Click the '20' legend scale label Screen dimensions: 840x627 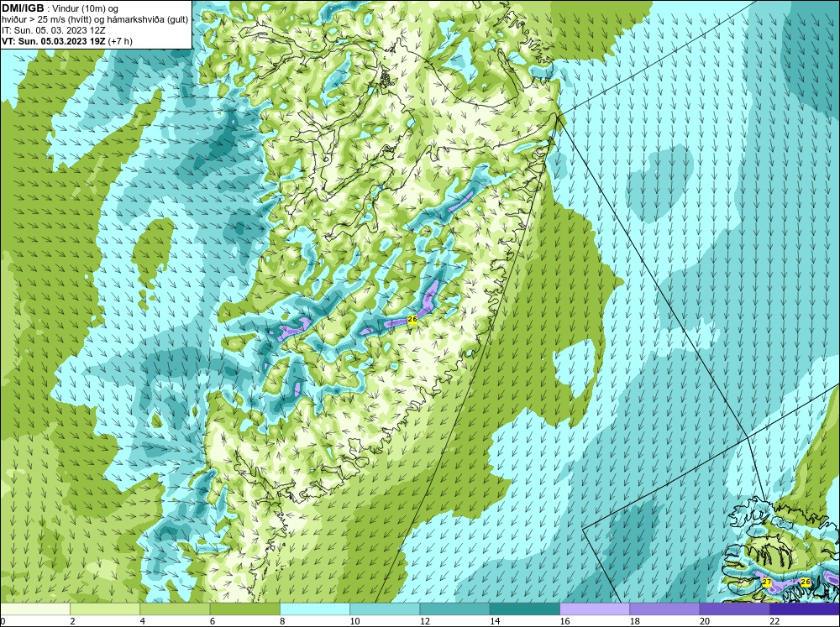[x=705, y=621]
